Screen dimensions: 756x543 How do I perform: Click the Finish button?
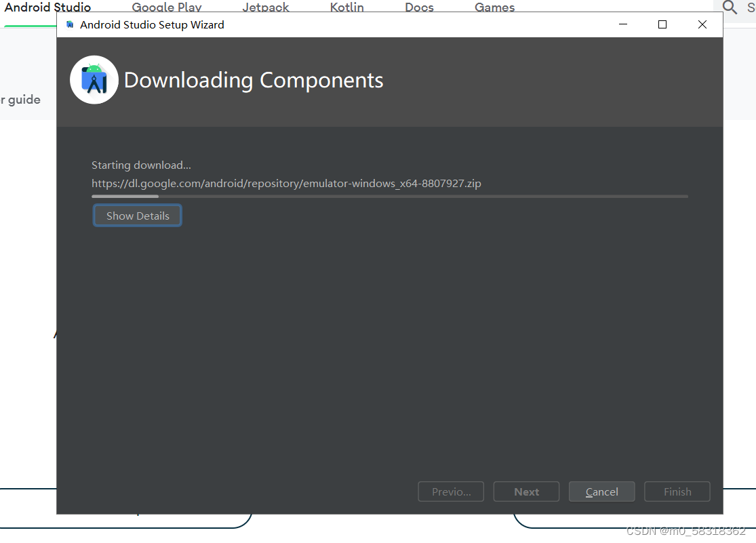(677, 492)
